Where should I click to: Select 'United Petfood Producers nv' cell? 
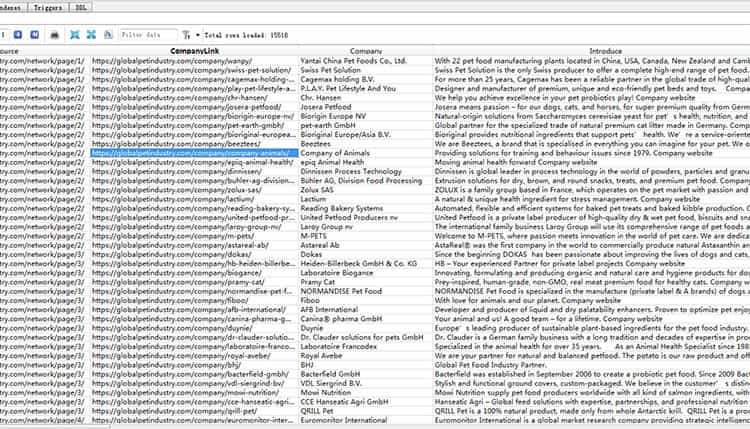coord(366,218)
